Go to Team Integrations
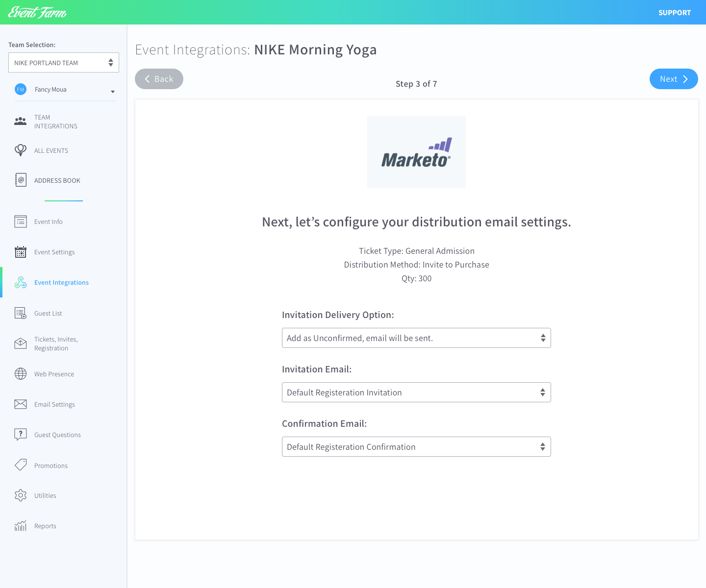This screenshot has width=706, height=588. point(56,122)
